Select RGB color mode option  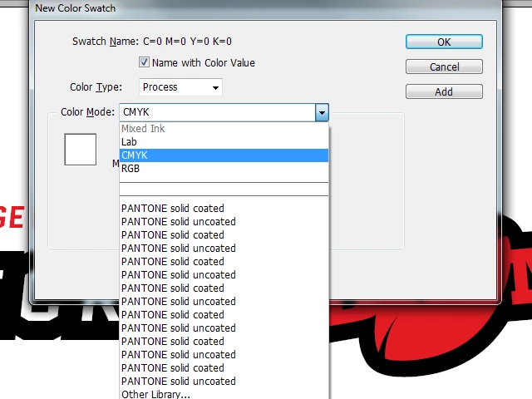pos(224,169)
